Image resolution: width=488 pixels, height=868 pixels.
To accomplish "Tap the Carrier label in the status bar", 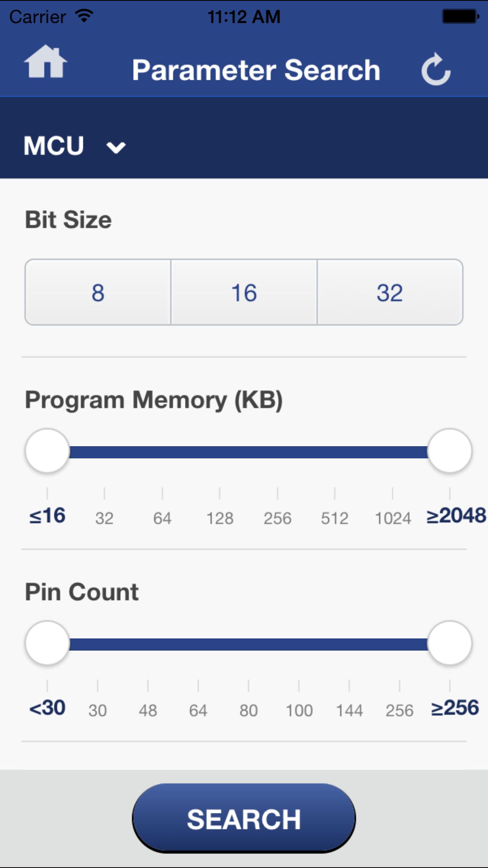I will pos(37,16).
